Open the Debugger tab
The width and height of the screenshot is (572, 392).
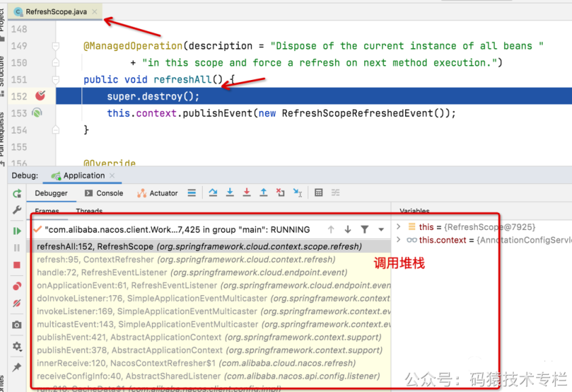pyautogui.click(x=51, y=193)
